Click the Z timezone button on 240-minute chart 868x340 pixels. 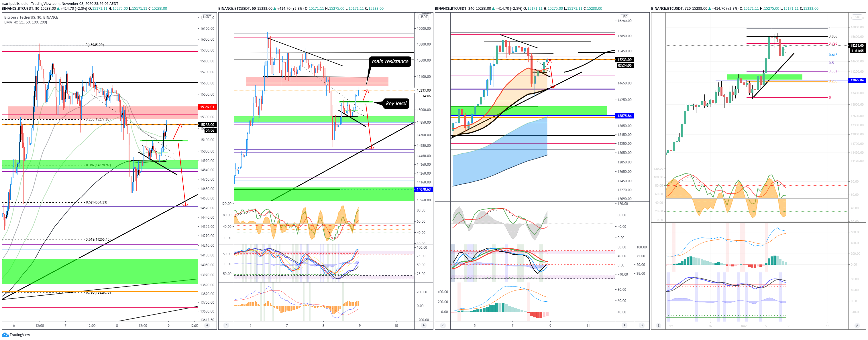pos(443,325)
